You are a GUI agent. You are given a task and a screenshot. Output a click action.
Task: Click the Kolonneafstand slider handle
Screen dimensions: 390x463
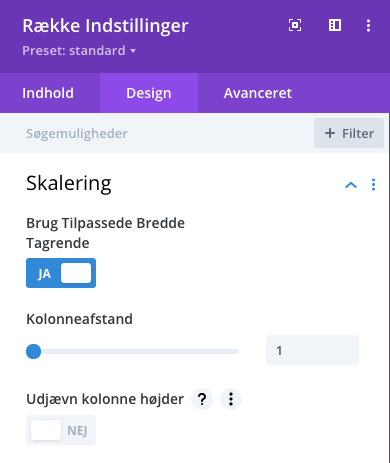click(34, 351)
